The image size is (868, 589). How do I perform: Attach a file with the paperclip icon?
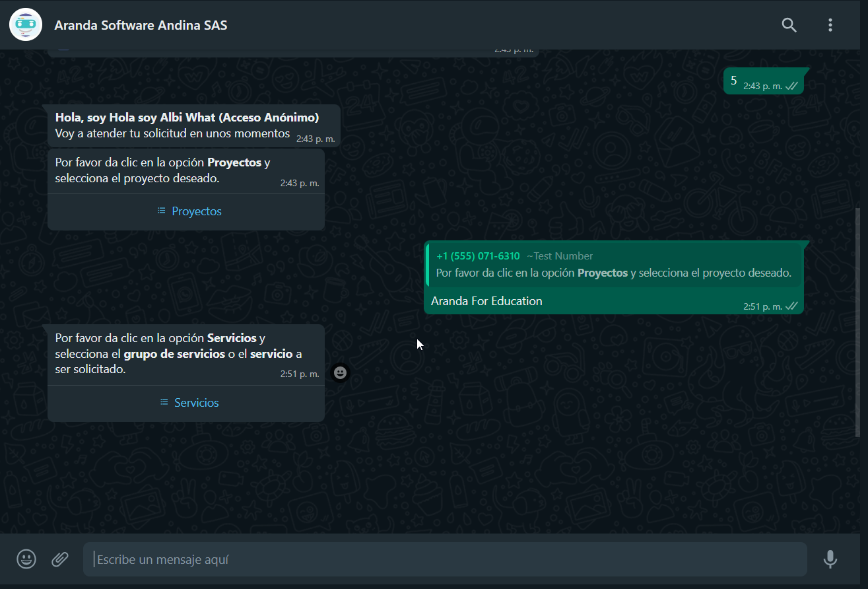[60, 559]
